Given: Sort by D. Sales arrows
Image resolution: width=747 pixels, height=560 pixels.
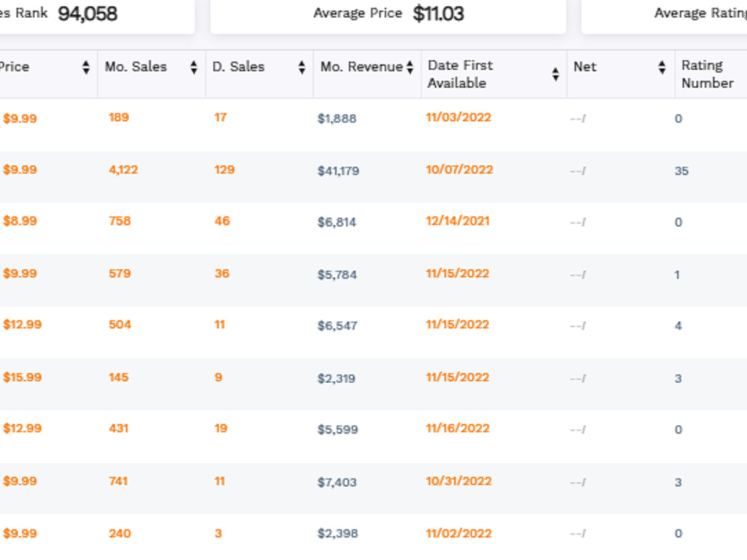Looking at the screenshot, I should (302, 67).
